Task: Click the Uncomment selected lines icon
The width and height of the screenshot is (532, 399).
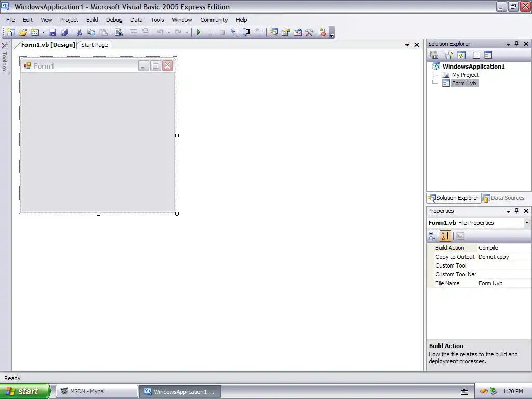Action: [x=145, y=32]
